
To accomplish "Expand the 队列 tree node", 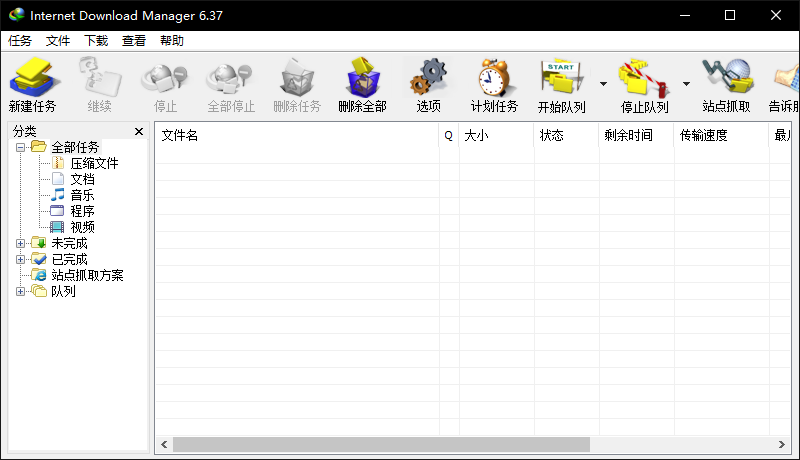I will (x=20, y=291).
